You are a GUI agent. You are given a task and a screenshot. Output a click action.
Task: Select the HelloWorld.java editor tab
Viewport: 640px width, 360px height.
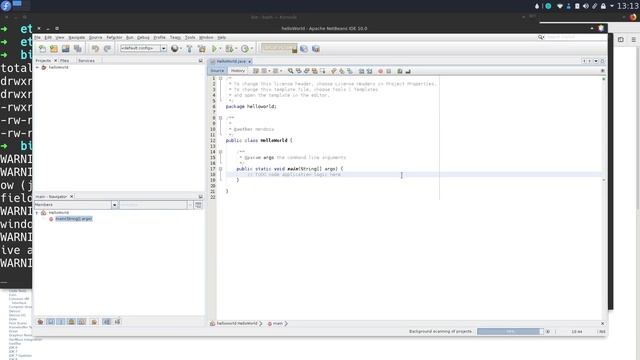click(x=231, y=61)
